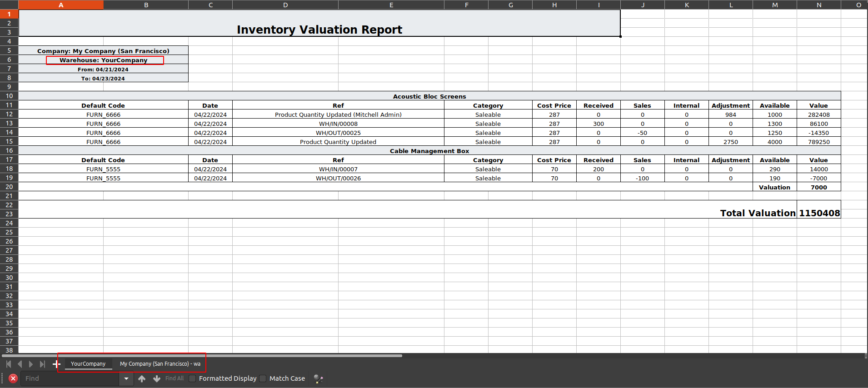This screenshot has height=388, width=868.
Task: Select column E header
Action: 391,5
